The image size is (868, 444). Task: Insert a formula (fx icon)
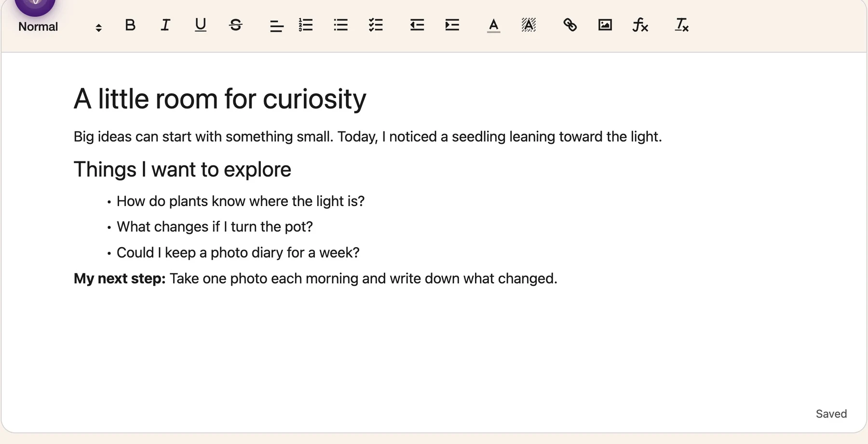[640, 25]
